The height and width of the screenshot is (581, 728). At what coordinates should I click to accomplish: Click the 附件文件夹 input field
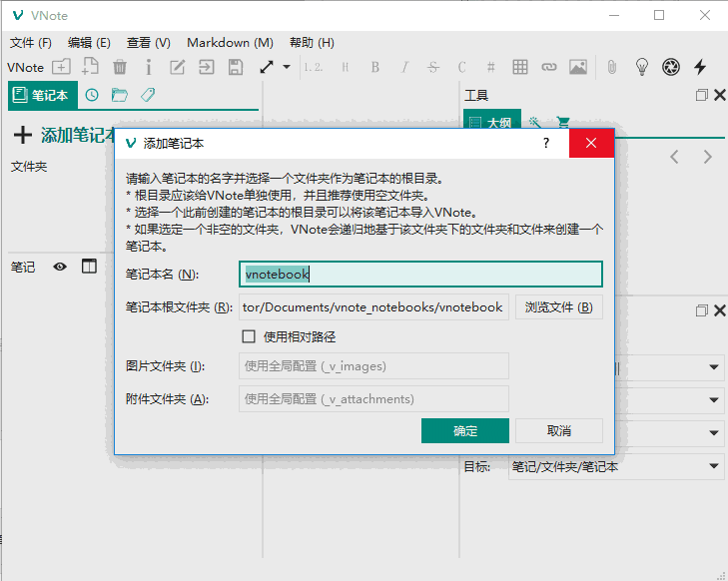point(373,399)
